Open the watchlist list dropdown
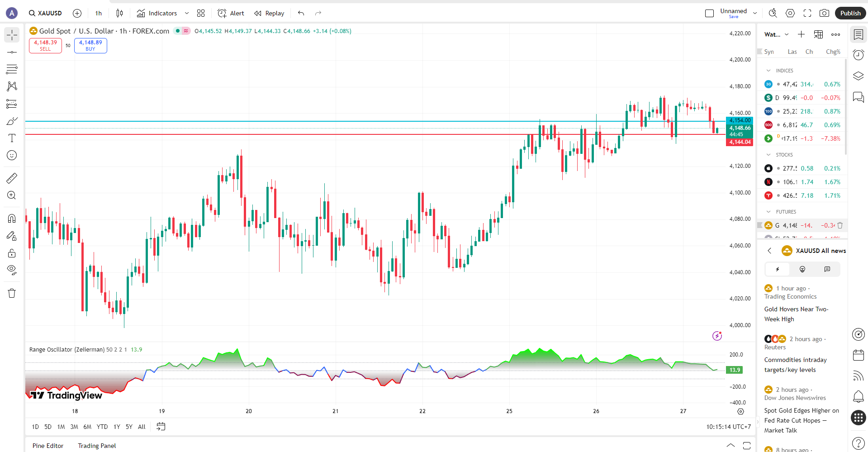The height and width of the screenshot is (452, 868). (x=777, y=34)
